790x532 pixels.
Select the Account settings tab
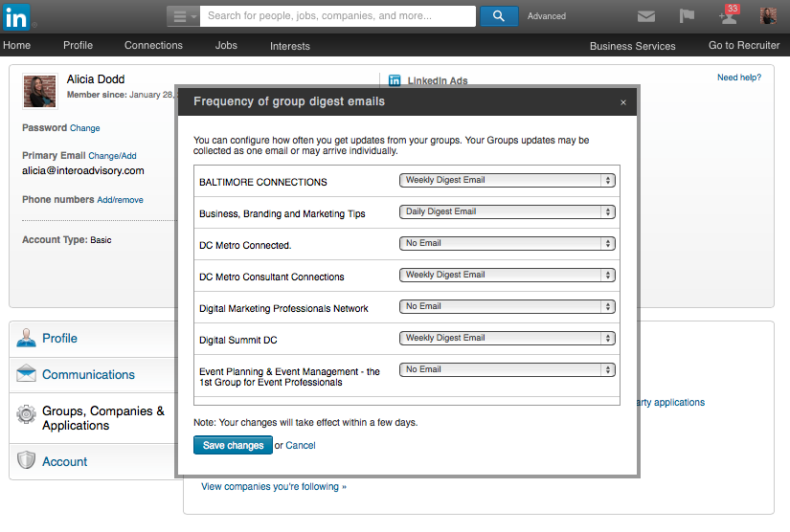(64, 461)
